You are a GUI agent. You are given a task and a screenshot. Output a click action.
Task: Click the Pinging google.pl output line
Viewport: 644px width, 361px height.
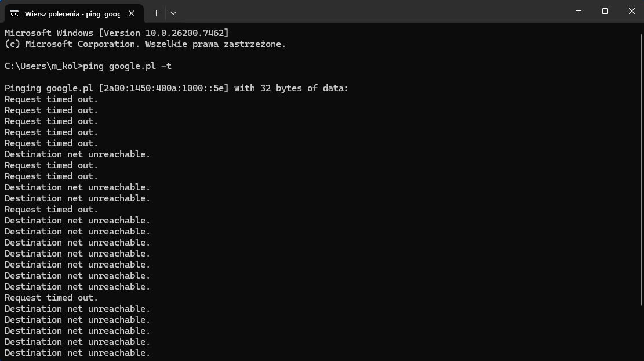[177, 88]
